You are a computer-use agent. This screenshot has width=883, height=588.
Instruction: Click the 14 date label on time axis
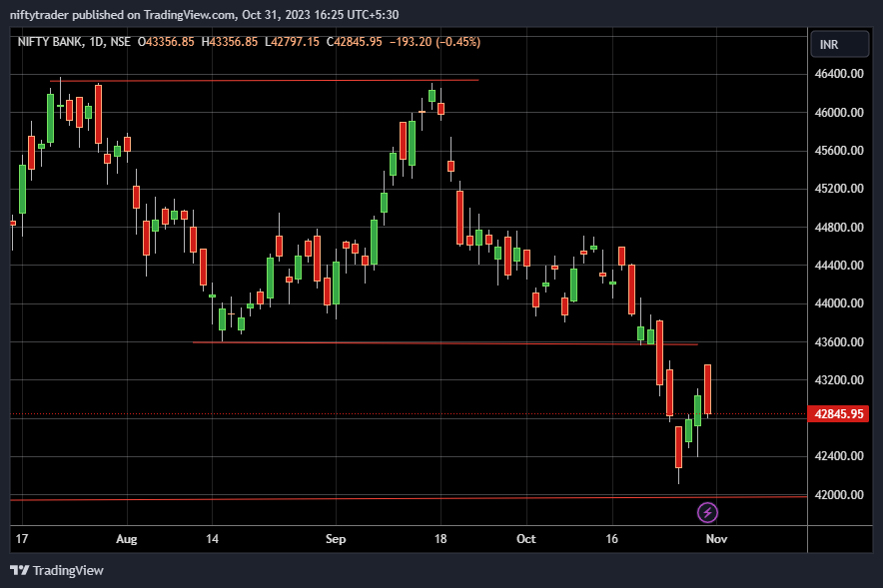pyautogui.click(x=212, y=539)
